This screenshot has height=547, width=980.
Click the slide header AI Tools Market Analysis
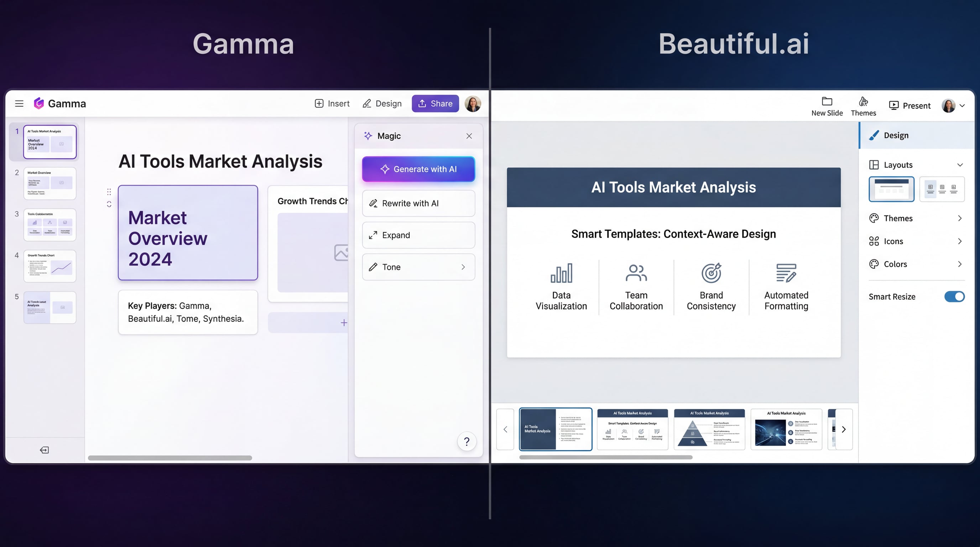(x=673, y=187)
